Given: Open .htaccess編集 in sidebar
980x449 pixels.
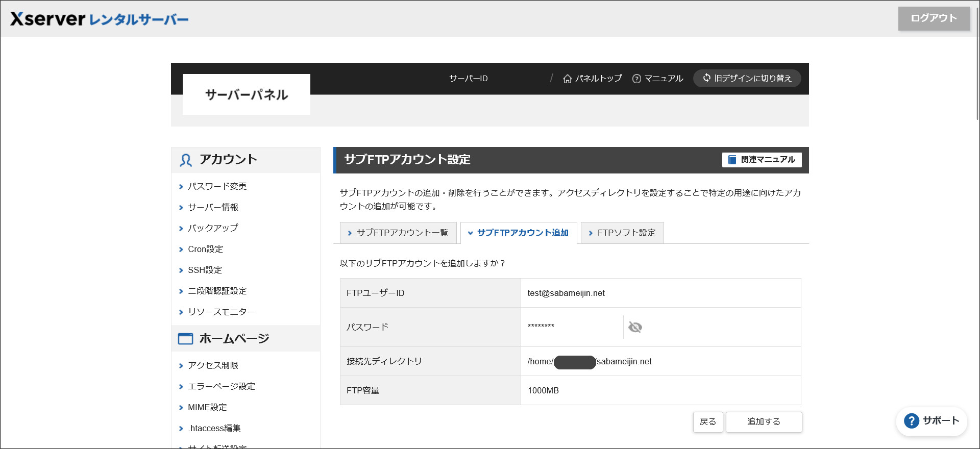Looking at the screenshot, I should (214, 428).
